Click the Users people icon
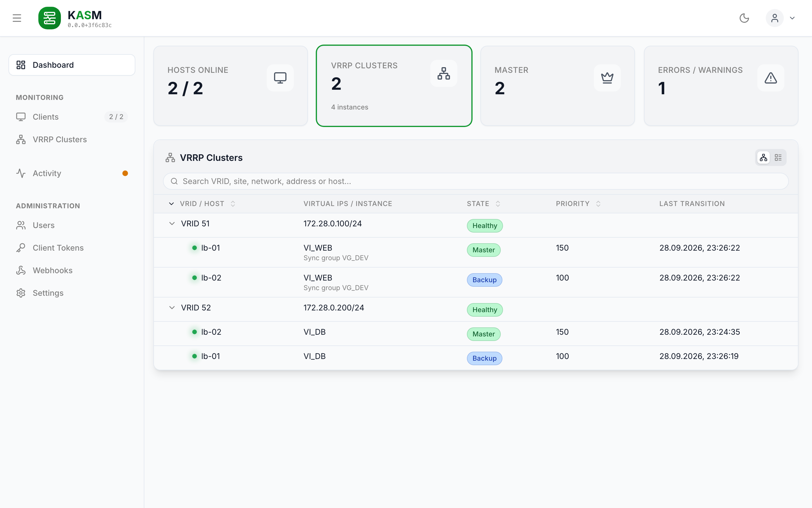The width and height of the screenshot is (812, 508). (21, 225)
